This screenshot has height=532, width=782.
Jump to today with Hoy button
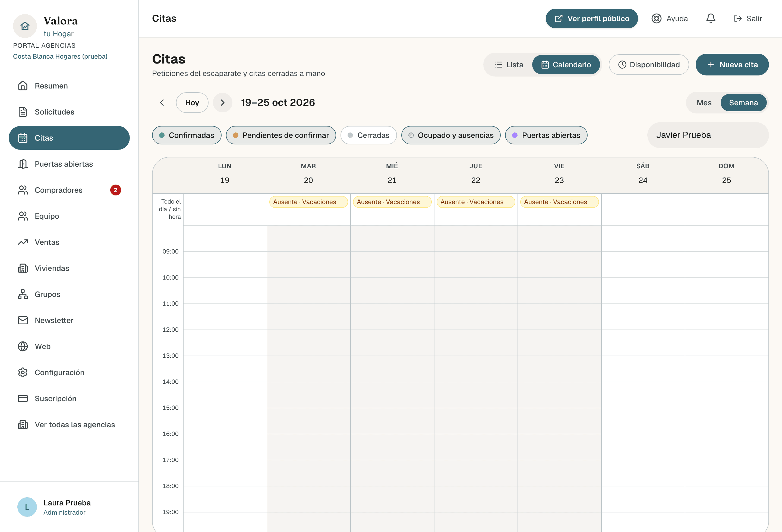pos(192,103)
